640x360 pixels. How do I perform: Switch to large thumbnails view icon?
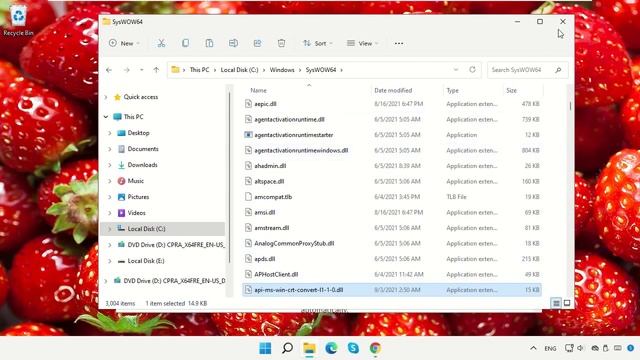[x=567, y=303]
